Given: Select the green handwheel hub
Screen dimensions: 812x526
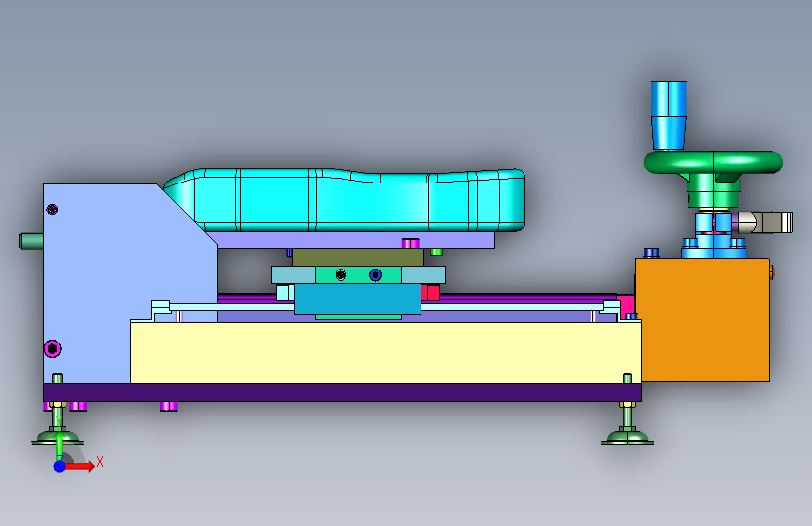Looking at the screenshot, I should [x=713, y=191].
